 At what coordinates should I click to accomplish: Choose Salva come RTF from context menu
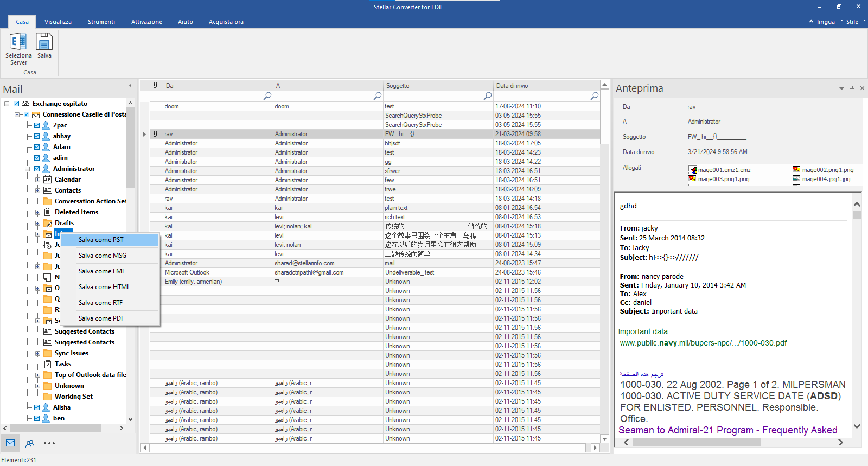click(x=110, y=303)
